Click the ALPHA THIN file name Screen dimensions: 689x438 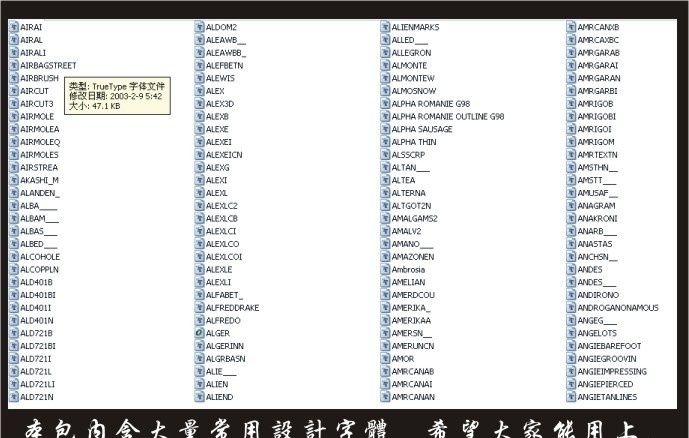(x=414, y=142)
